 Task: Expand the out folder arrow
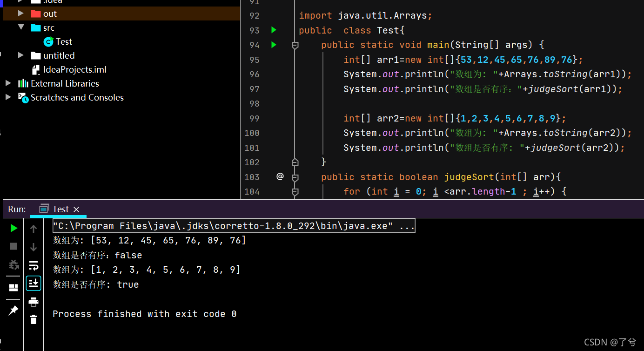[x=20, y=13]
